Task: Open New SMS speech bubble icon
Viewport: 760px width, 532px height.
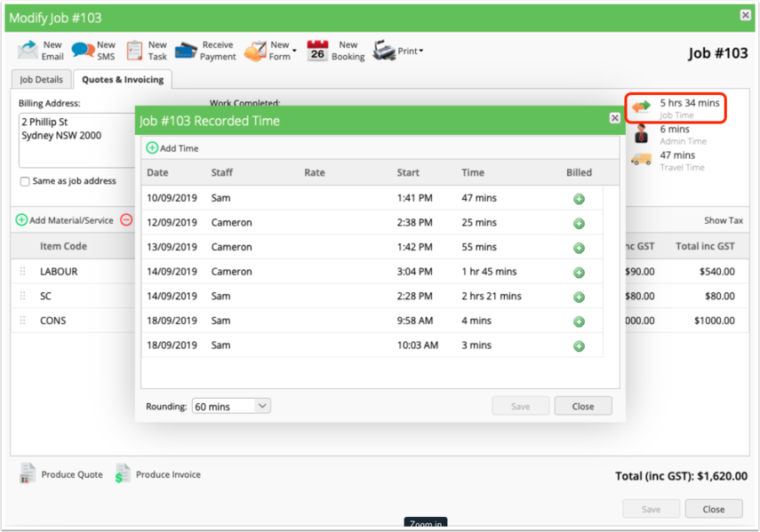Action: (x=83, y=50)
